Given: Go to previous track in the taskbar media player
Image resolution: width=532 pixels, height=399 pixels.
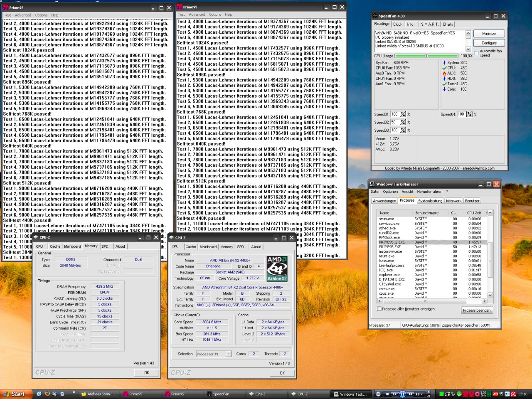Looking at the screenshot, I should pos(394,394).
